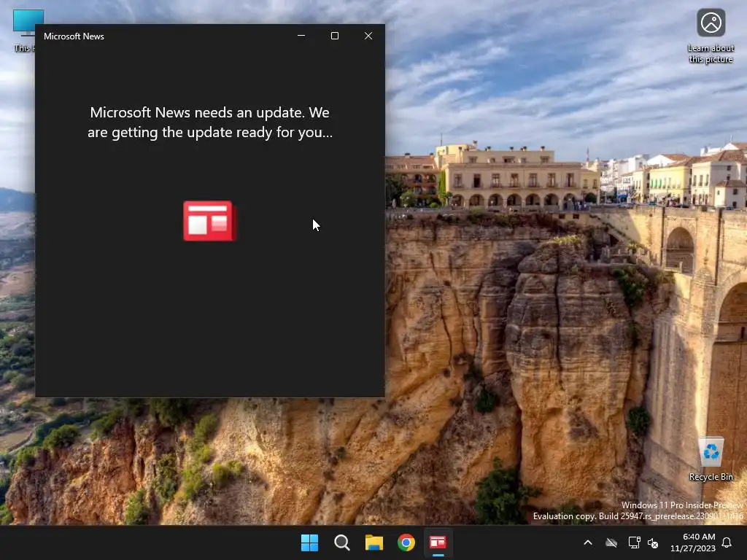
Task: Click the muted volume tray icon
Action: [x=653, y=542]
